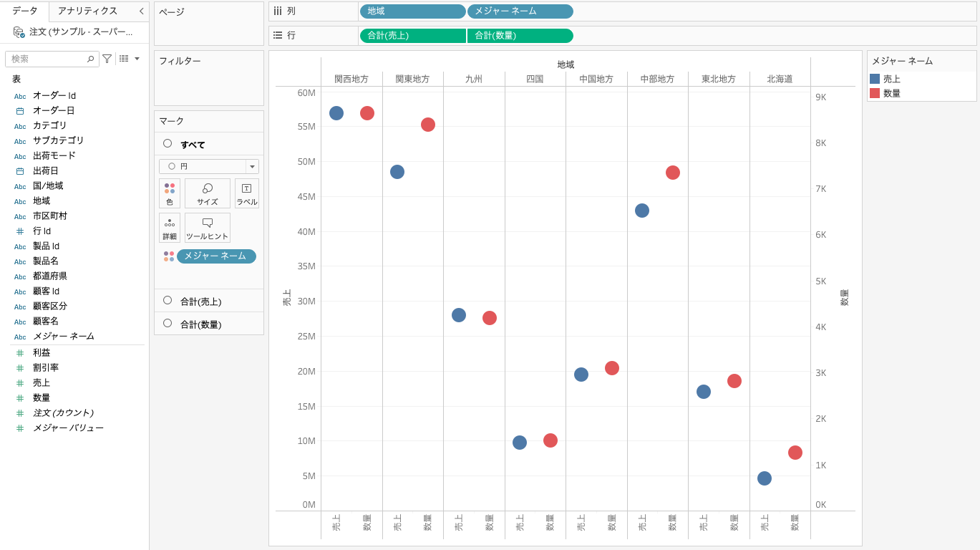980x550 pixels.
Task: Open the Tooltip mark card
Action: point(208,228)
